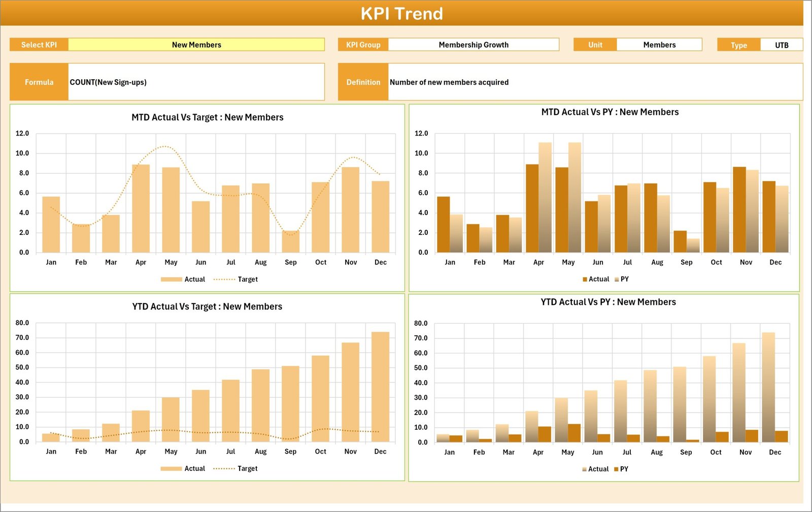
Task: Open the Select KPI dropdown showing New Members
Action: click(196, 45)
